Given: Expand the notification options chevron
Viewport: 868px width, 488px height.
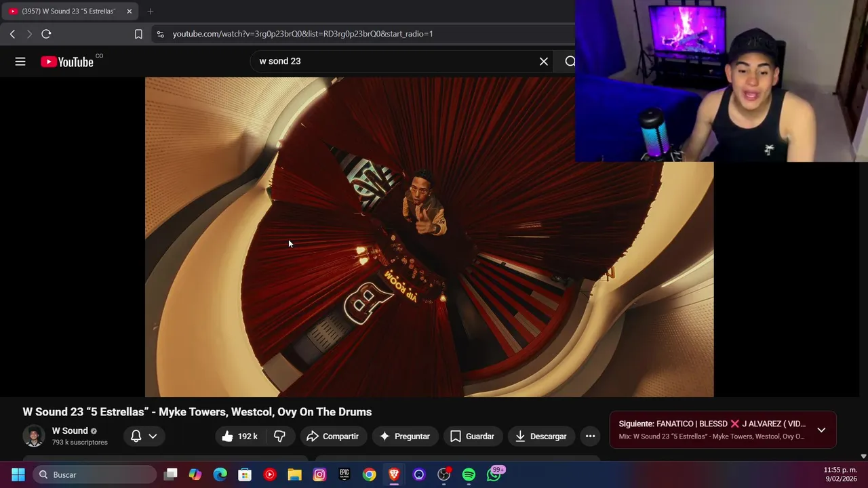Looking at the screenshot, I should tap(153, 436).
